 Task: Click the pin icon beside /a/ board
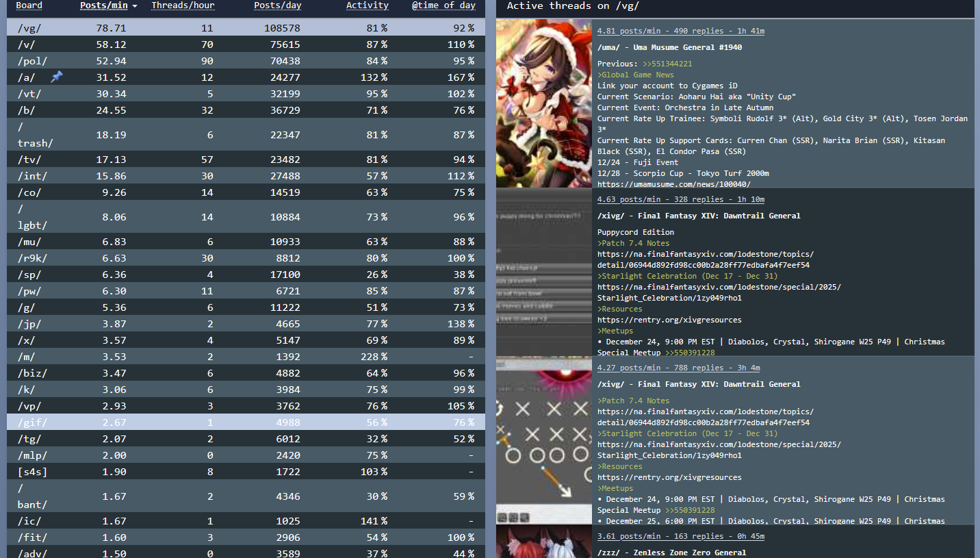click(57, 77)
